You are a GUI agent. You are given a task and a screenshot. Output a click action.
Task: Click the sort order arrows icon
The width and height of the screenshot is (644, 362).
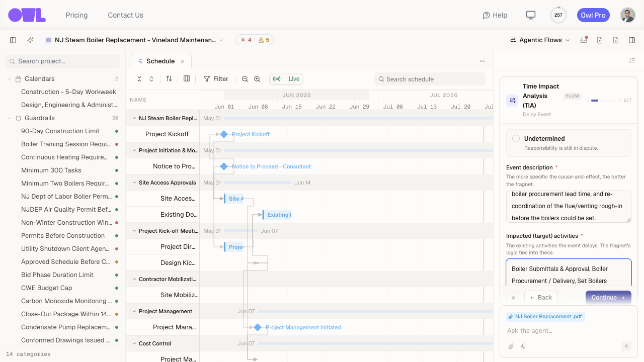tap(169, 79)
